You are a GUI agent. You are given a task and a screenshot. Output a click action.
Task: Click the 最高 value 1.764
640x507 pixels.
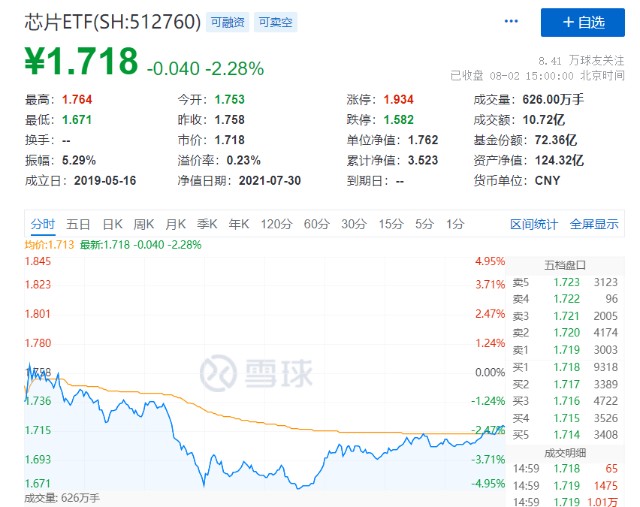(77, 99)
